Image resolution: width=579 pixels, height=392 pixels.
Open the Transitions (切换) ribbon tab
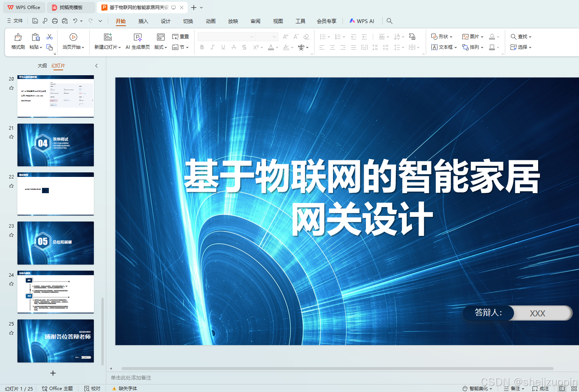[x=188, y=21]
